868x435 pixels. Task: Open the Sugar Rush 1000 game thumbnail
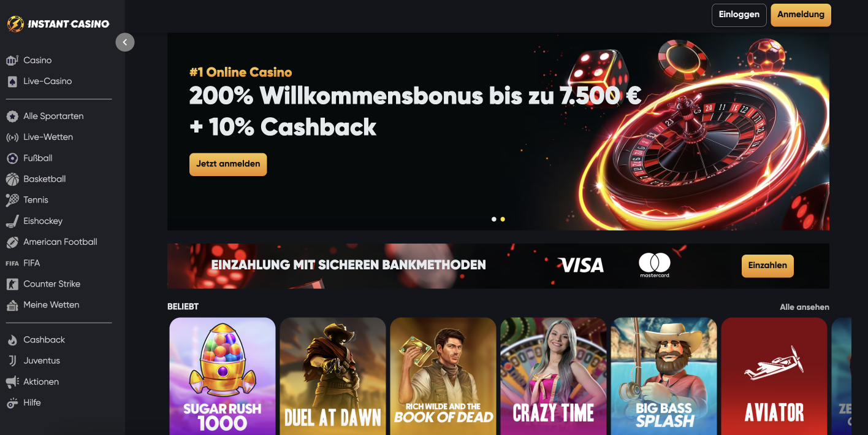(223, 376)
